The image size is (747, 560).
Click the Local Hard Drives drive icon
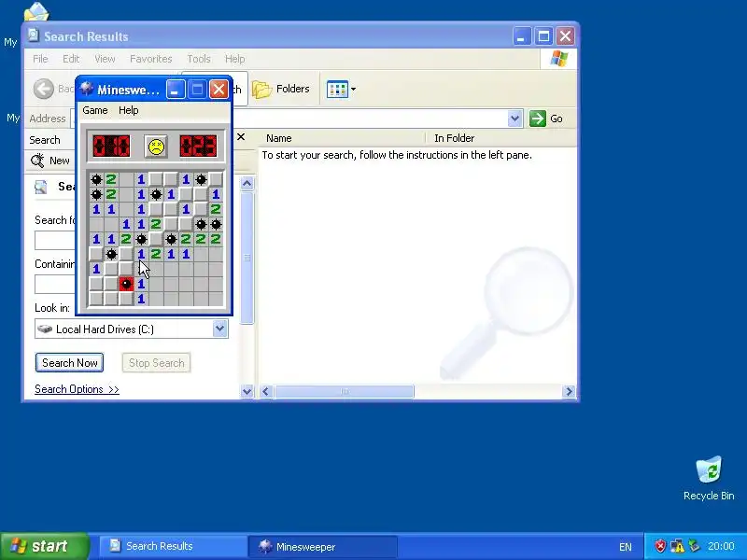tap(45, 329)
